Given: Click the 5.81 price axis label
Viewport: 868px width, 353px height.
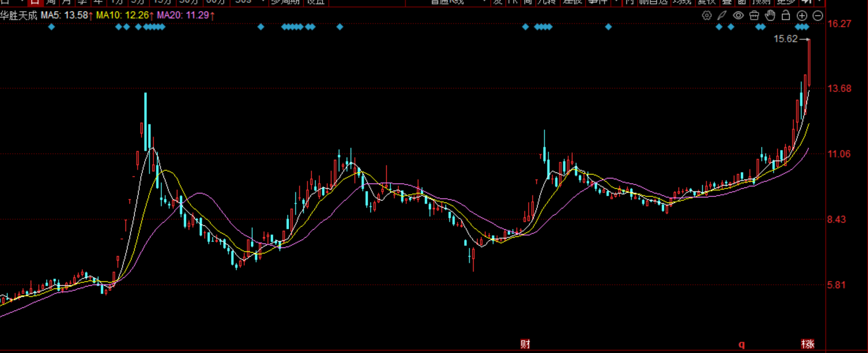Looking at the screenshot, I should [x=837, y=285].
